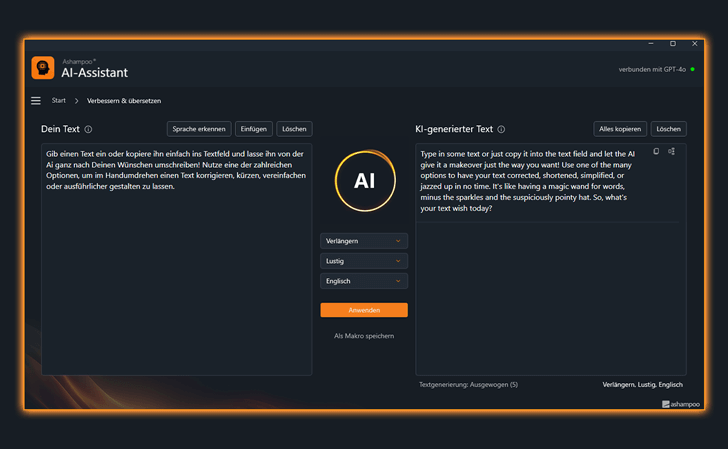Clear input text with the left Löschen button
The width and height of the screenshot is (728, 449).
click(294, 129)
